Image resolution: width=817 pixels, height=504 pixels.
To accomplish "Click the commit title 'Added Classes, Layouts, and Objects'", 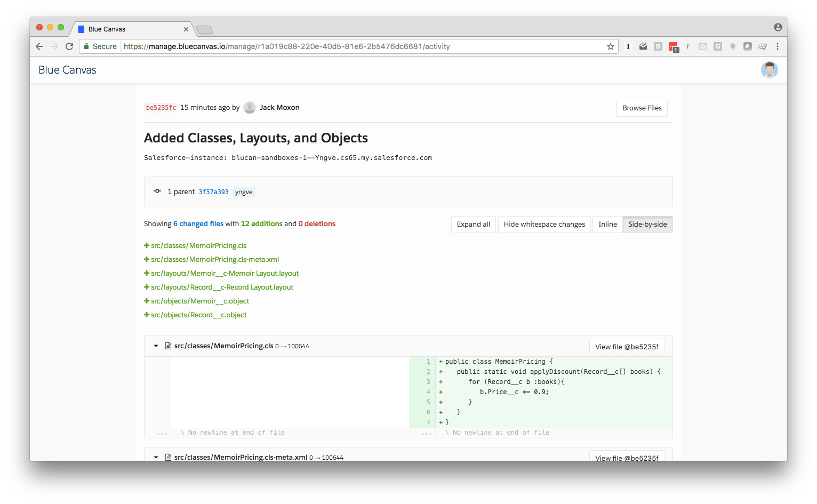I will click(x=256, y=138).
